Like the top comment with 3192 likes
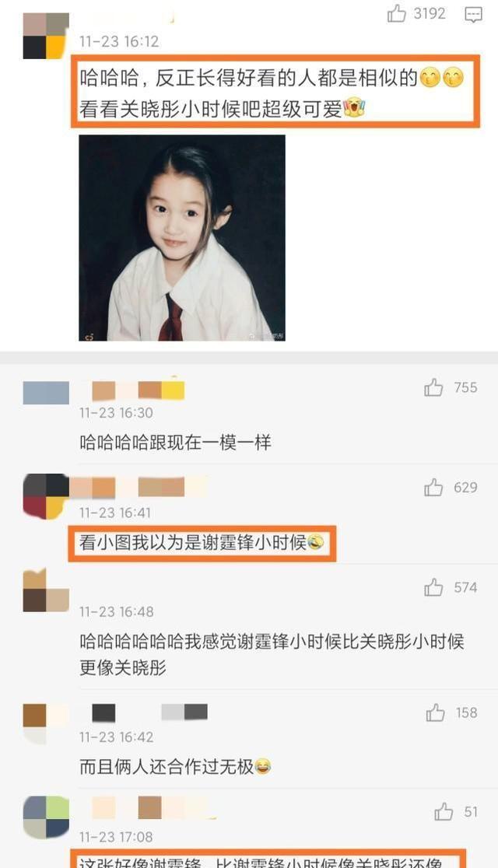 point(396,13)
